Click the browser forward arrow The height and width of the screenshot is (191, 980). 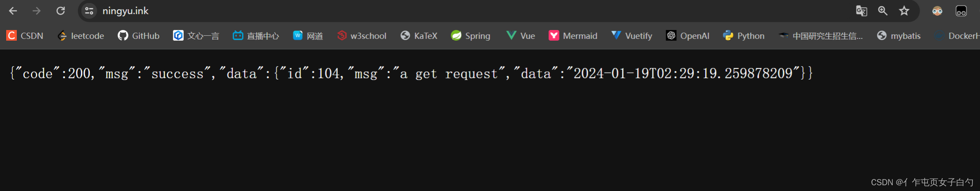[37, 11]
